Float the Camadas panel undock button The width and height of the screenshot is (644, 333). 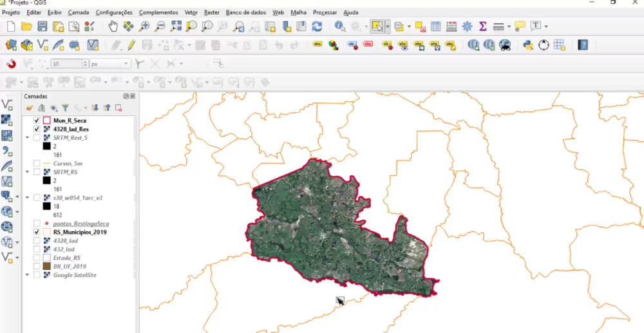[x=126, y=96]
